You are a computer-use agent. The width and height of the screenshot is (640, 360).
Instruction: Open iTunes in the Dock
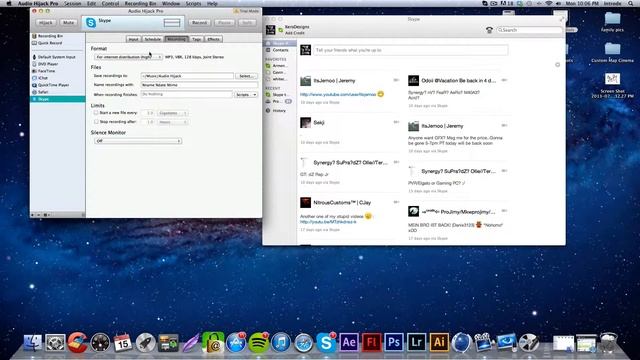tap(281, 342)
